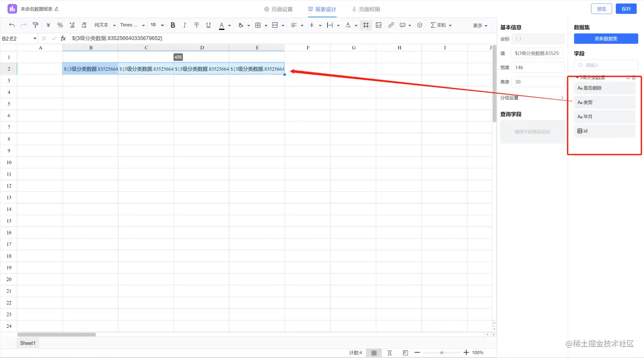
Task: Click the 更新数据集 button
Action: coord(606,39)
